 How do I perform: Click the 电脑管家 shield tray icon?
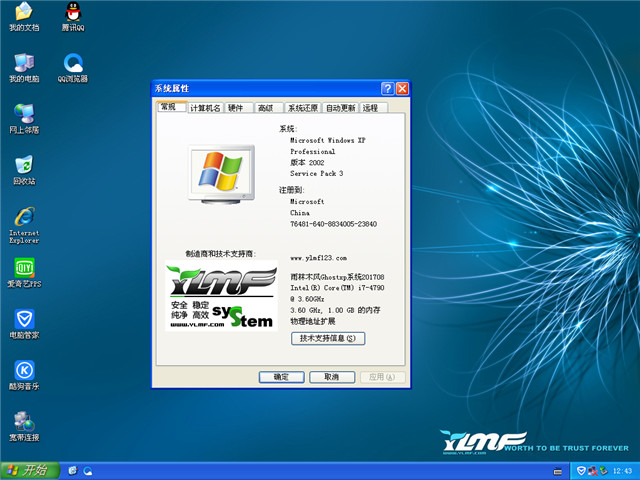click(581, 471)
